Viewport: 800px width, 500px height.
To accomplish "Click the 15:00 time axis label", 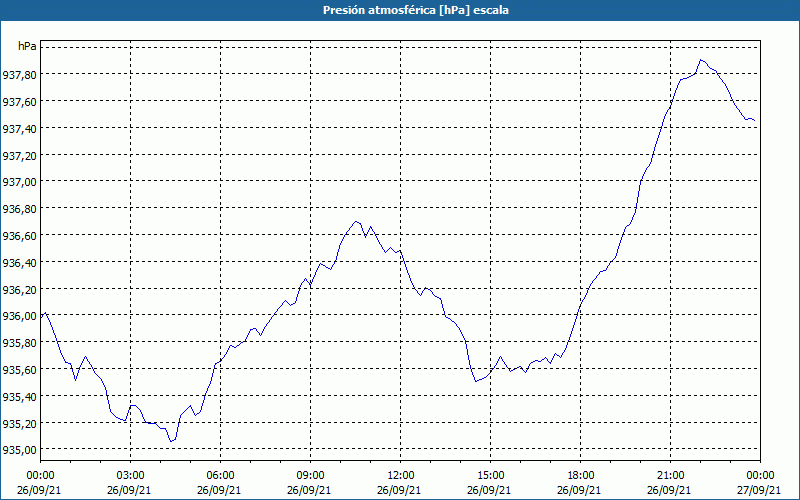I will coord(491,476).
